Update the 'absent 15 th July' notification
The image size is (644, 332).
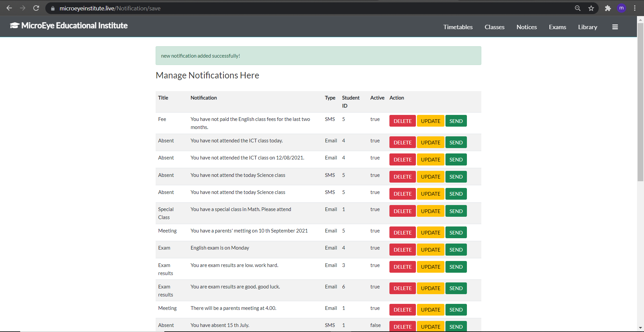pos(430,326)
